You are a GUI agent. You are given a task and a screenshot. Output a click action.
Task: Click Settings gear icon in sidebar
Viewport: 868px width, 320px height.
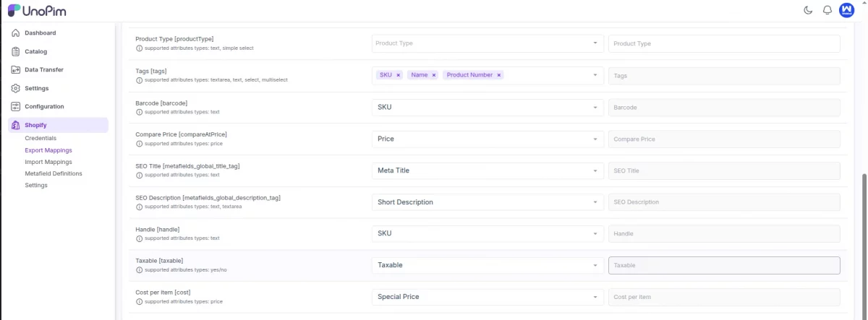(15, 88)
